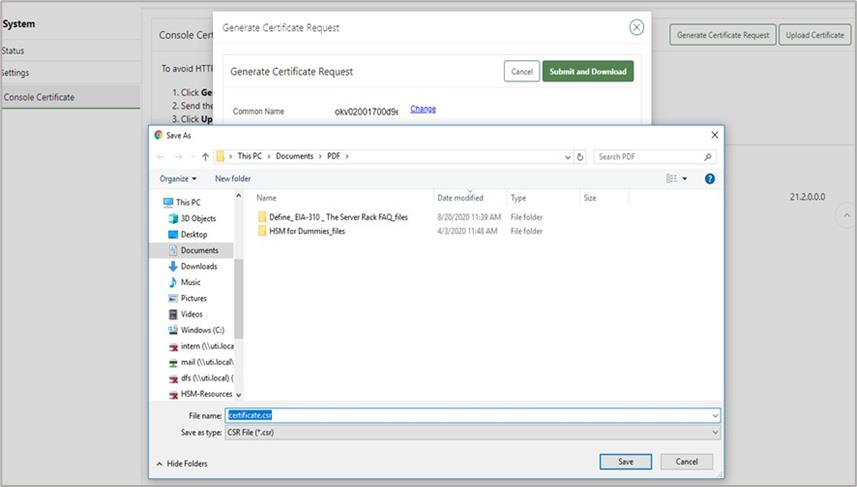Open the Organize menu
857x487 pixels.
[x=178, y=179]
